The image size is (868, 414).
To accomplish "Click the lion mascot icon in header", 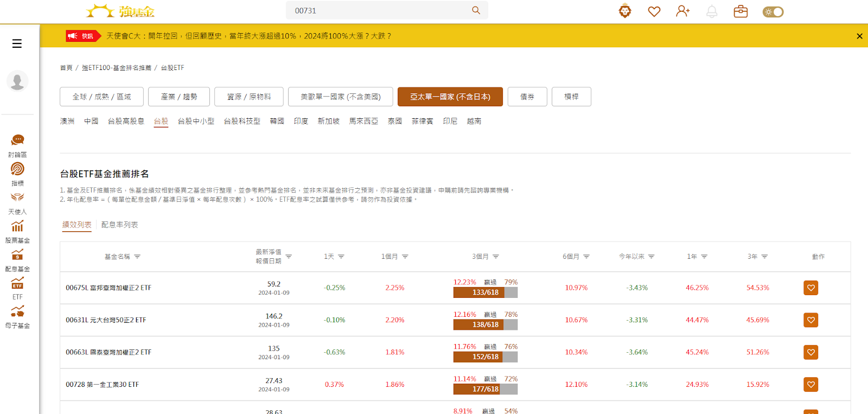I will [625, 11].
